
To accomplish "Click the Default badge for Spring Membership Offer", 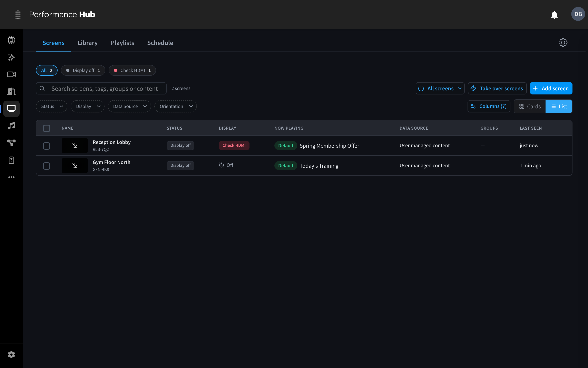I will coord(286,146).
